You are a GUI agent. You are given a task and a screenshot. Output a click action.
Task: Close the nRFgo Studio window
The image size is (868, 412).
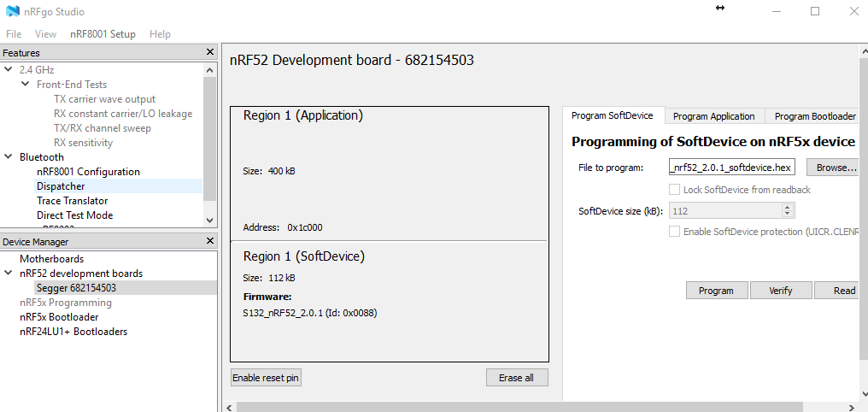854,11
